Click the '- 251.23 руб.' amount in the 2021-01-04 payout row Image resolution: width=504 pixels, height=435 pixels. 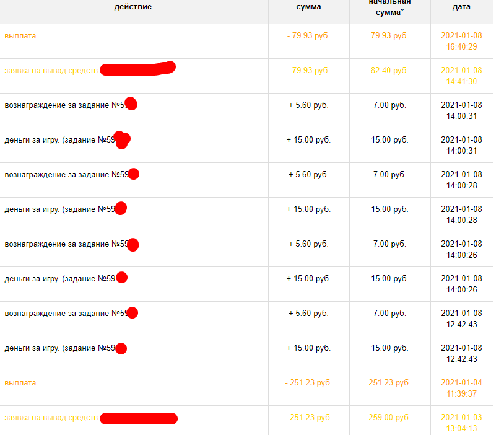click(x=308, y=383)
